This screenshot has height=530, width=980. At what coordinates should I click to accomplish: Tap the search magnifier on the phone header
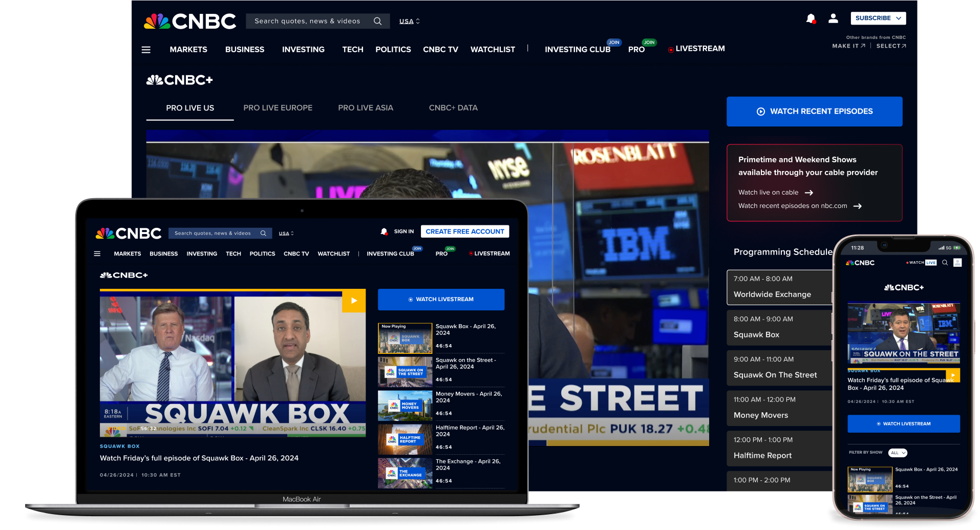(x=945, y=262)
